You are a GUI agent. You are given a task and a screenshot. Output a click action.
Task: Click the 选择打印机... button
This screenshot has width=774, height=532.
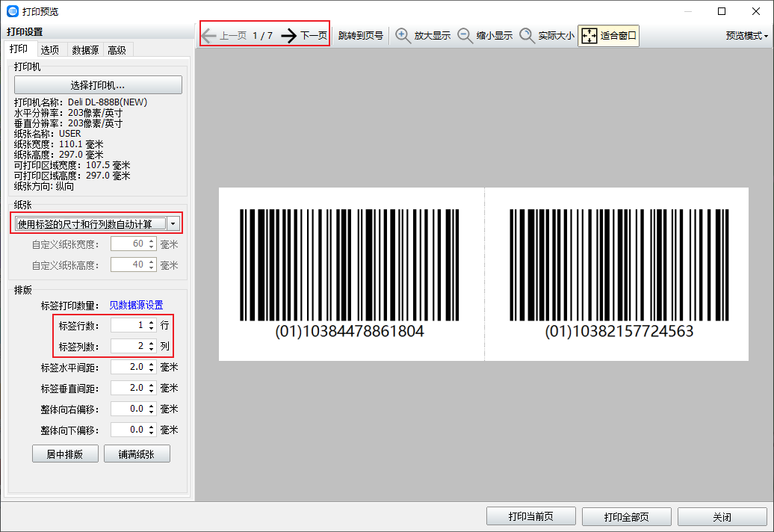pos(98,85)
